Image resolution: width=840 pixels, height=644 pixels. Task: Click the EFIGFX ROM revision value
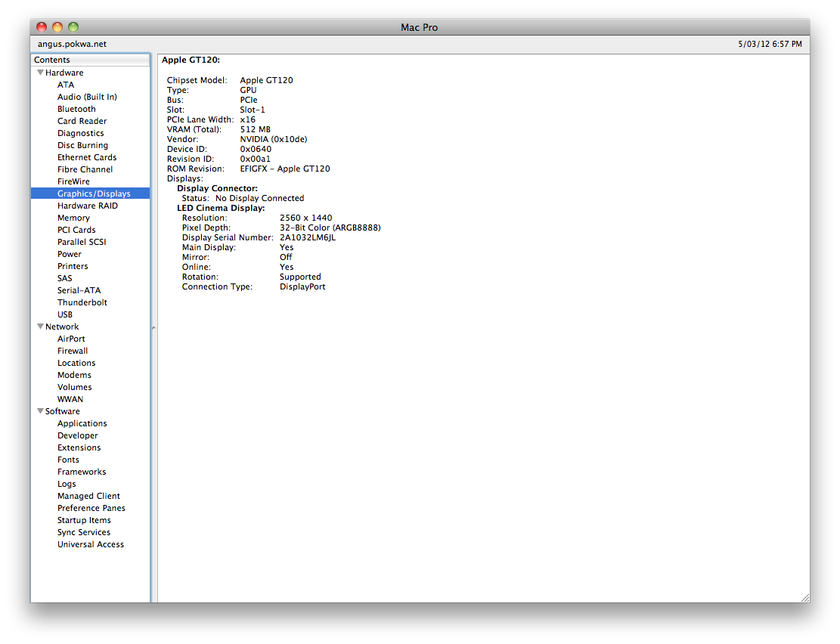click(x=284, y=169)
